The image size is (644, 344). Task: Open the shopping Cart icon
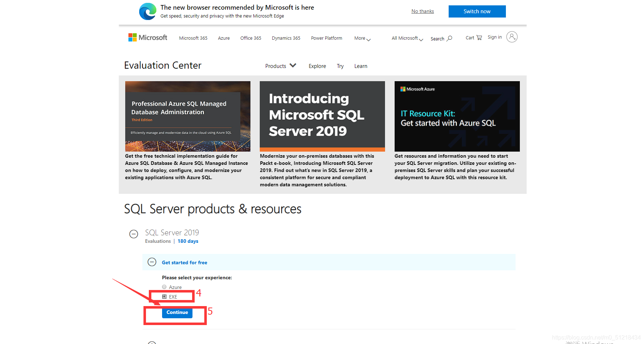pos(479,38)
